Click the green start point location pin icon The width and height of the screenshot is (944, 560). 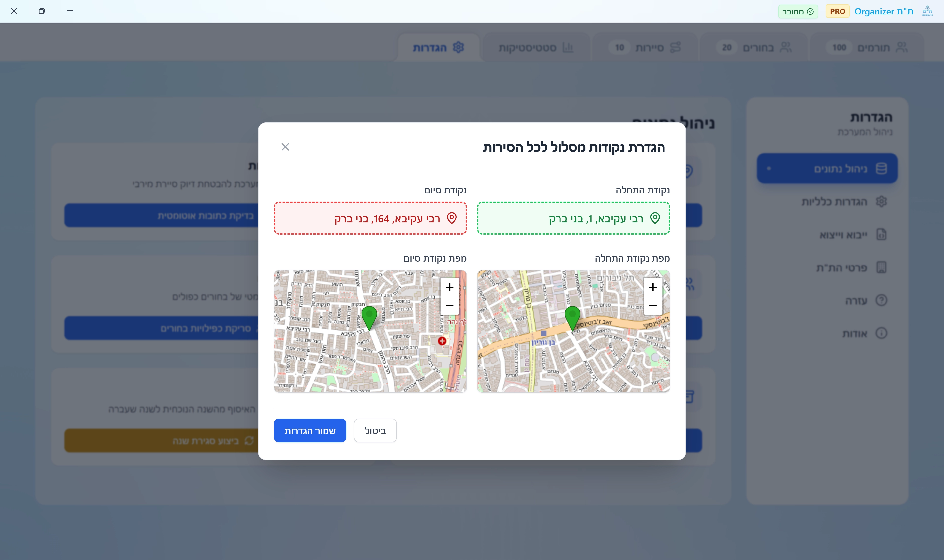[655, 218]
